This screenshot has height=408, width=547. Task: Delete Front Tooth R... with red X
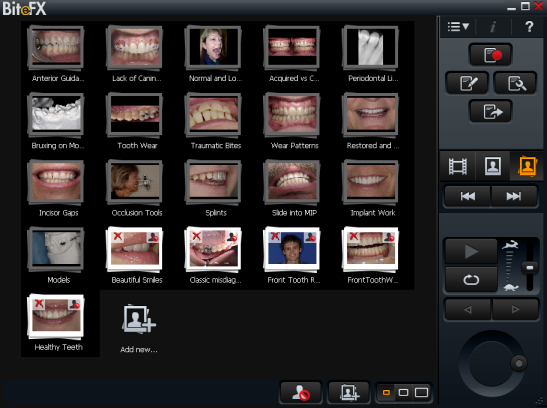coord(275,236)
